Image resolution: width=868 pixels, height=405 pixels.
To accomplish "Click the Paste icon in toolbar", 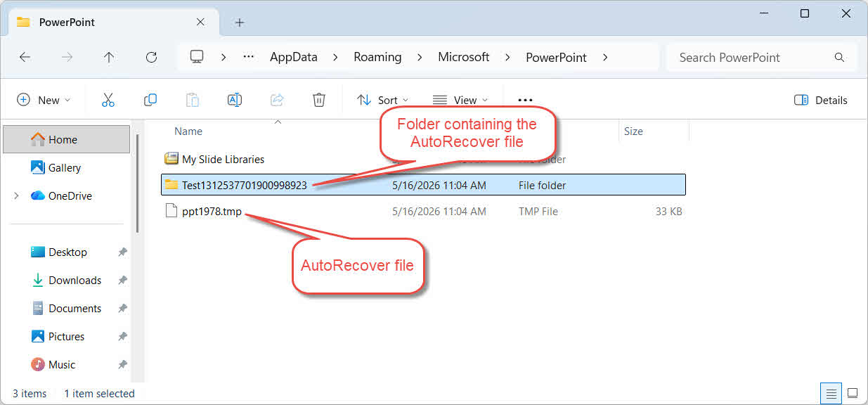I will [x=193, y=100].
